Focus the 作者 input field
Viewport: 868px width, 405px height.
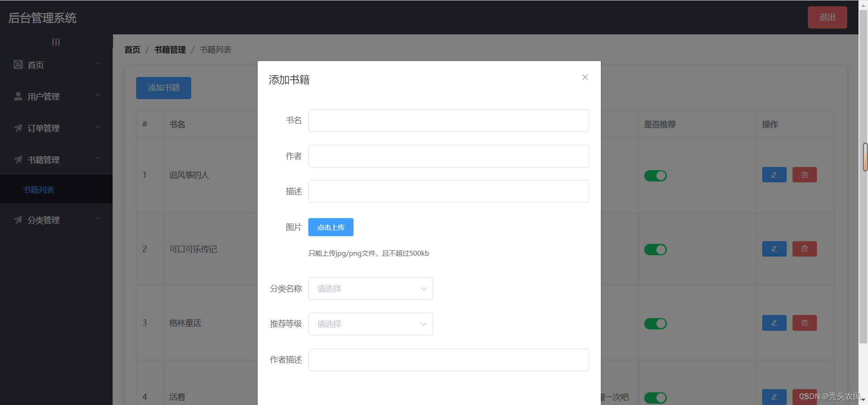tap(449, 156)
